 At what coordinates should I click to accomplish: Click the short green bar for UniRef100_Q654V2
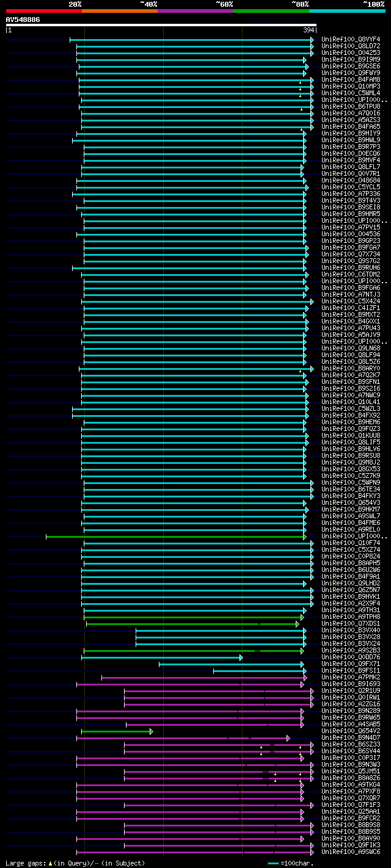coord(117,731)
